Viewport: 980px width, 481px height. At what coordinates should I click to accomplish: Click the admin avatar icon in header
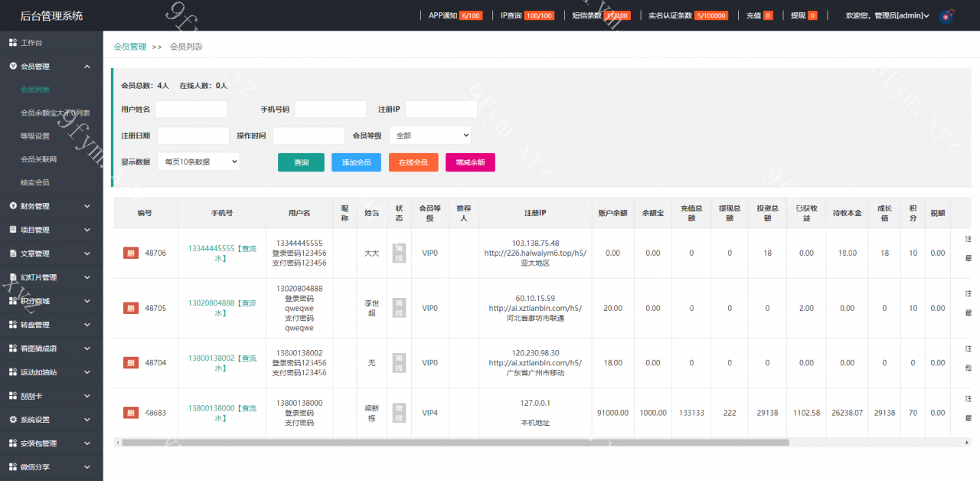pyautogui.click(x=946, y=15)
